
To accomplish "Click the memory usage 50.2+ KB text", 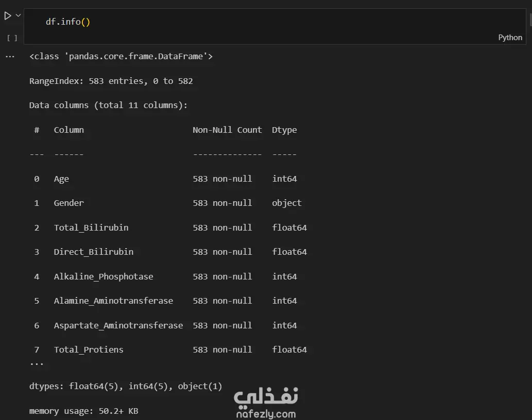I will coord(83,411).
